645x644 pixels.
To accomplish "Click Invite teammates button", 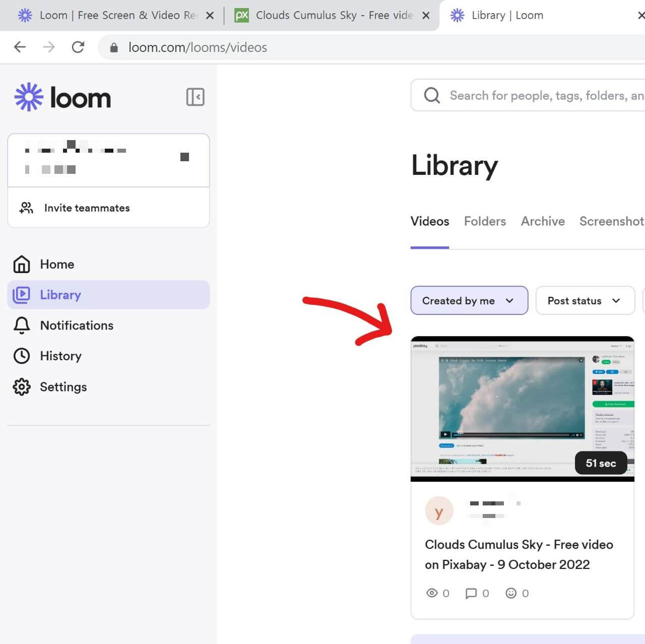I will (108, 208).
